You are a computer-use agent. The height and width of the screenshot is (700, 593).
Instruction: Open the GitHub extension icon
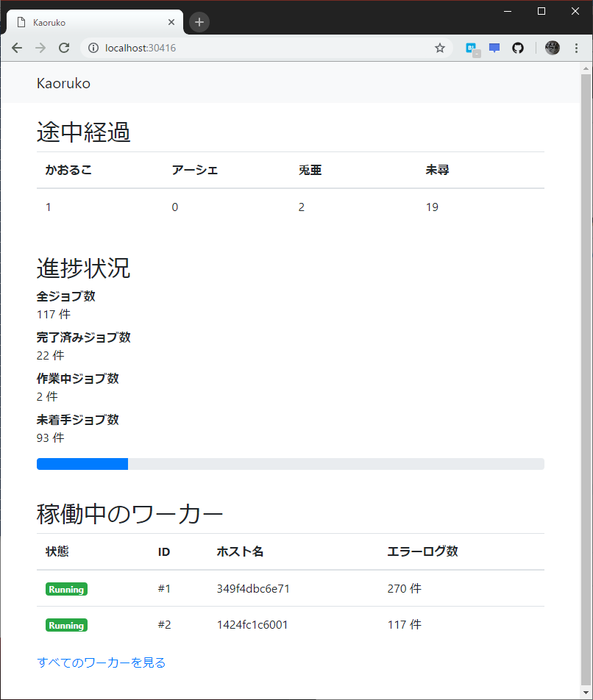point(518,48)
